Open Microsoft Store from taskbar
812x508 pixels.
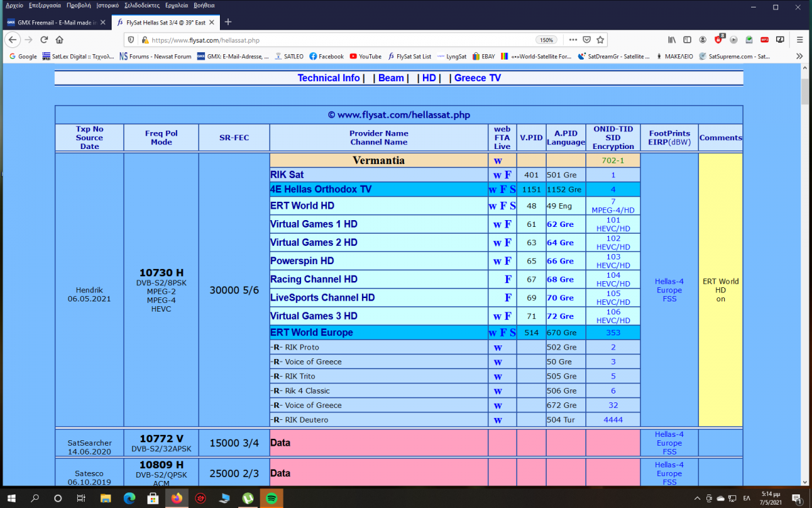pos(153,498)
